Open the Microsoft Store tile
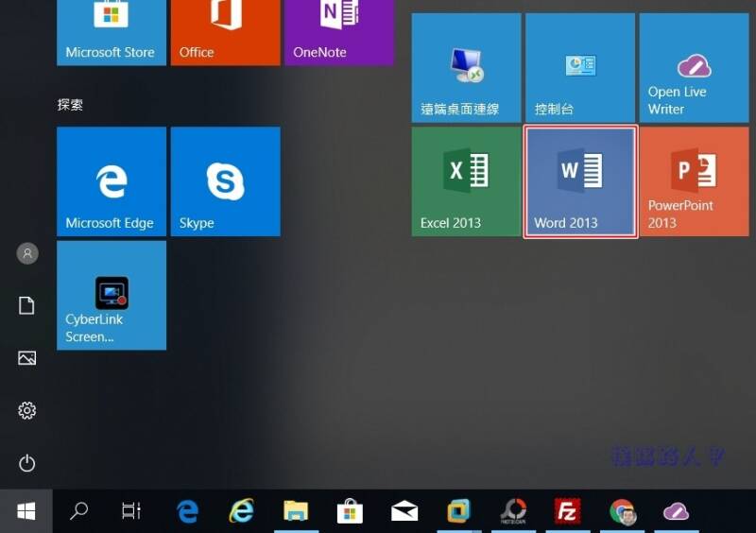The image size is (756, 533). tap(112, 32)
